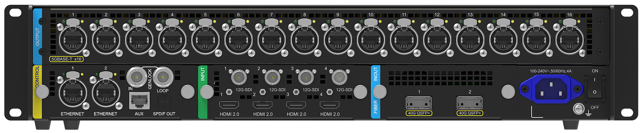Click output Ethernet port 7
The width and height of the screenshot is (644, 133).
coord(271,40)
